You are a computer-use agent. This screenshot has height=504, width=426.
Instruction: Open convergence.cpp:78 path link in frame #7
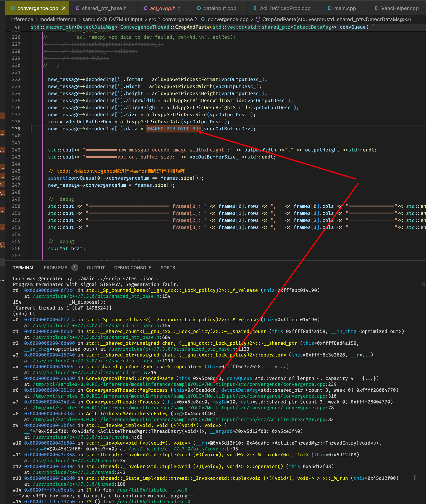[183, 408]
